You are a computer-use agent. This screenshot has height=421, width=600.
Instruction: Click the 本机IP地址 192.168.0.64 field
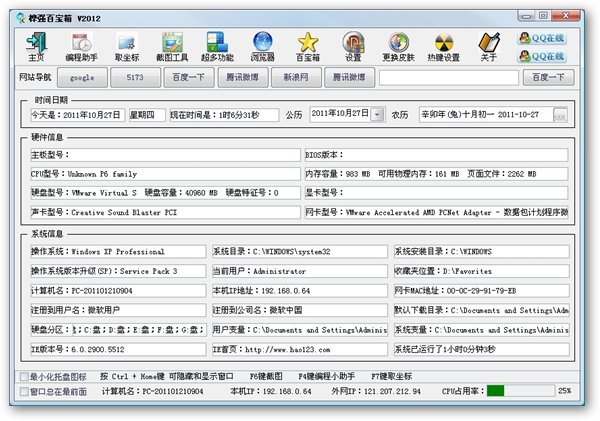[x=300, y=290]
